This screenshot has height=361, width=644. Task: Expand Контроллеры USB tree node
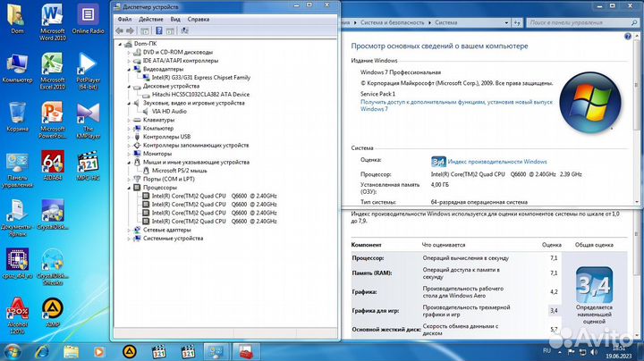(129, 137)
